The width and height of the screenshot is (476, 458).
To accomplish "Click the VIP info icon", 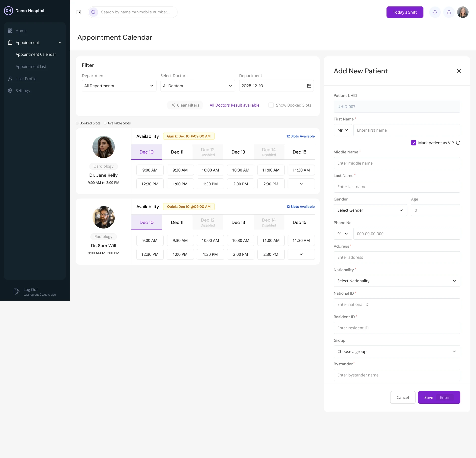I will 458,143.
